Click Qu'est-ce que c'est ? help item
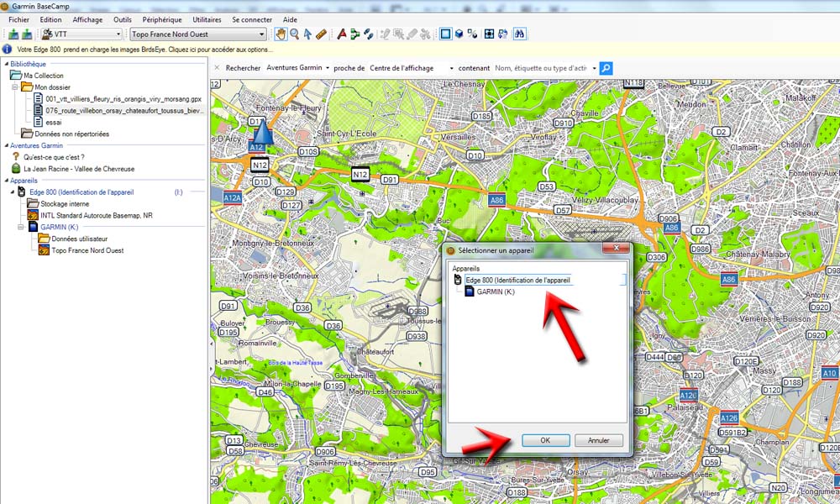This screenshot has width=840, height=504. click(x=54, y=157)
